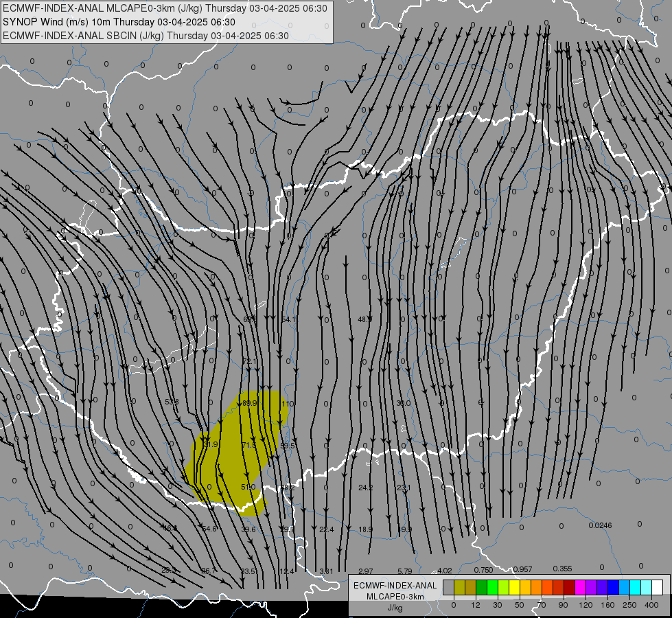The width and height of the screenshot is (672, 618).
Task: Click the dark blue legend swatch
Action: click(613, 587)
